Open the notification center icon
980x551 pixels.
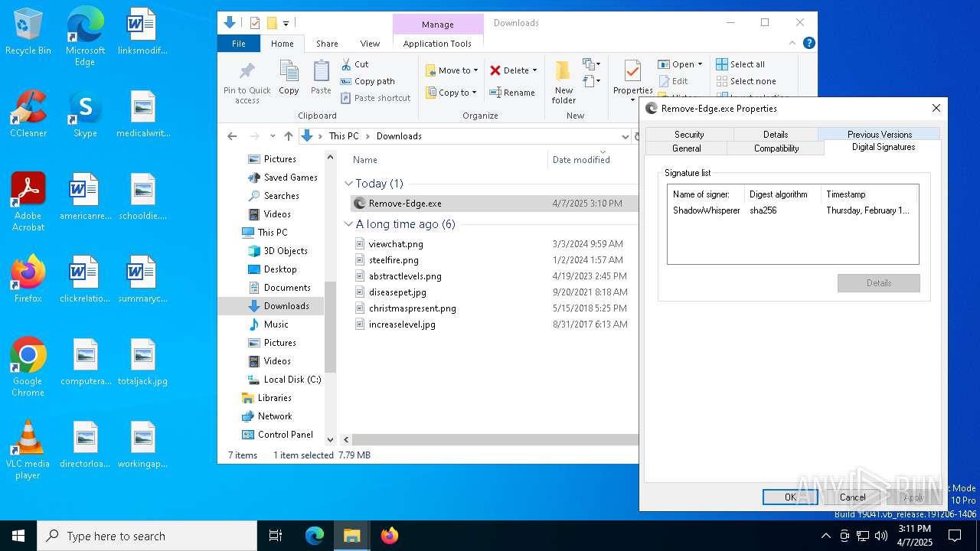coord(954,536)
